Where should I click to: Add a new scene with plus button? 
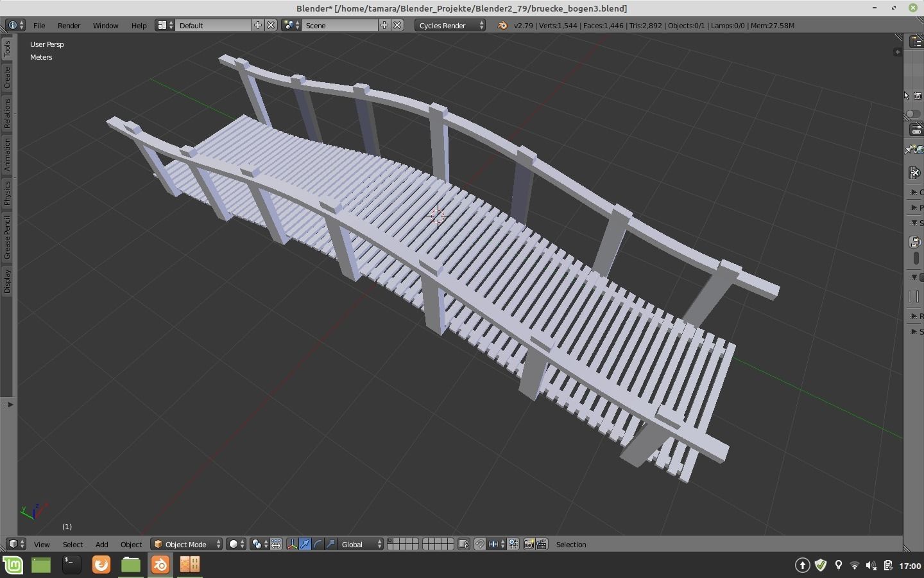pos(384,25)
